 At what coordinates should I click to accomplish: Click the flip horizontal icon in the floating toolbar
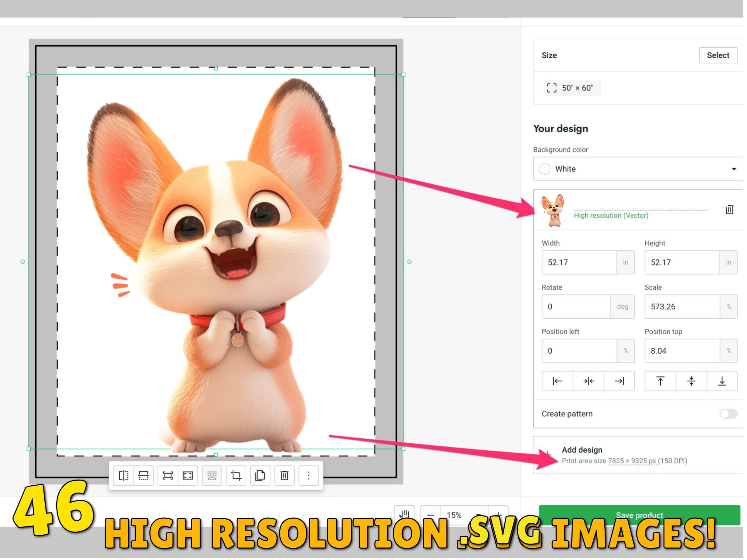point(124,476)
